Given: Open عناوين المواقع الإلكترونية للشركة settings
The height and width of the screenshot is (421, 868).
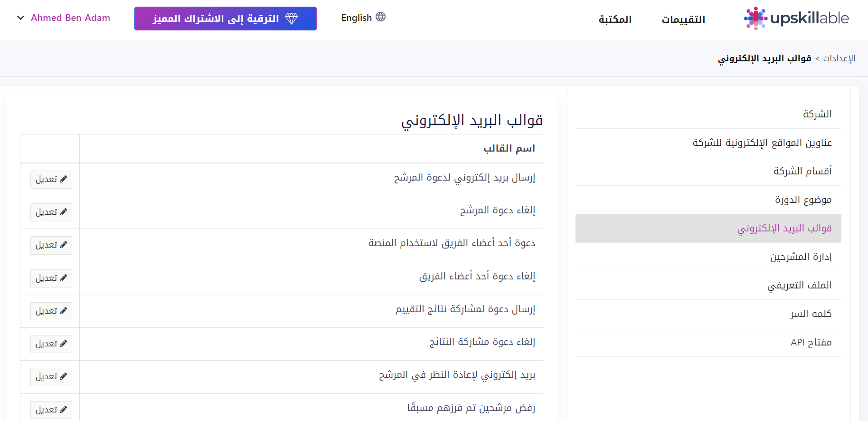Looking at the screenshot, I should click(708, 143).
